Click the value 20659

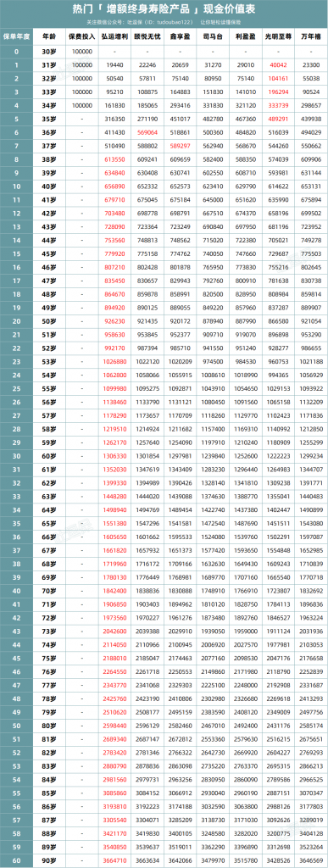(x=181, y=64)
